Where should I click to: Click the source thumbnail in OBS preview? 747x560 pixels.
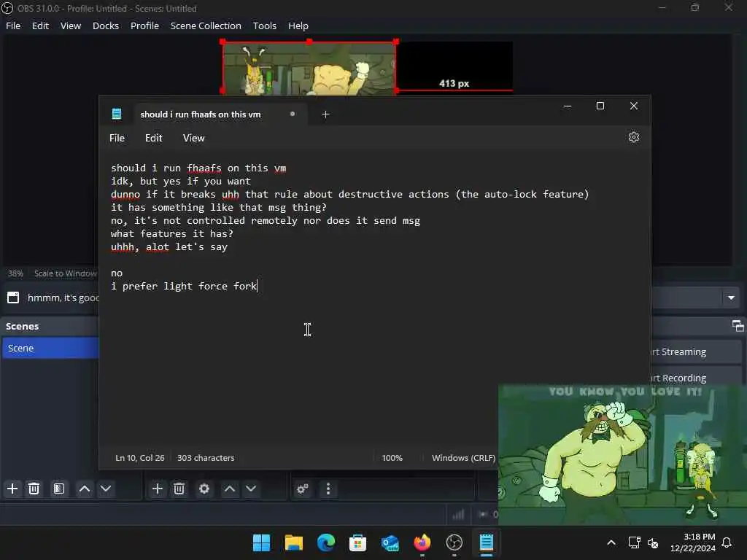coord(309,68)
